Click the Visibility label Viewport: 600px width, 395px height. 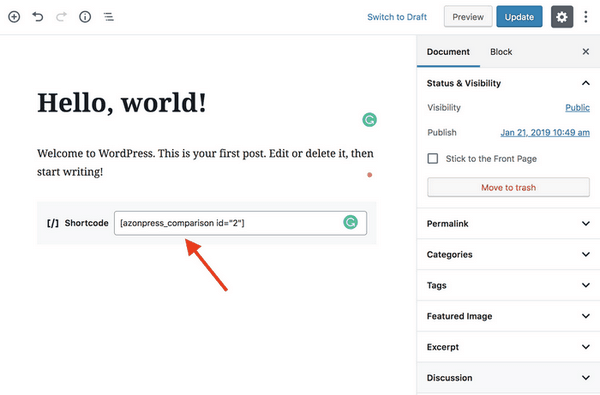click(x=444, y=108)
